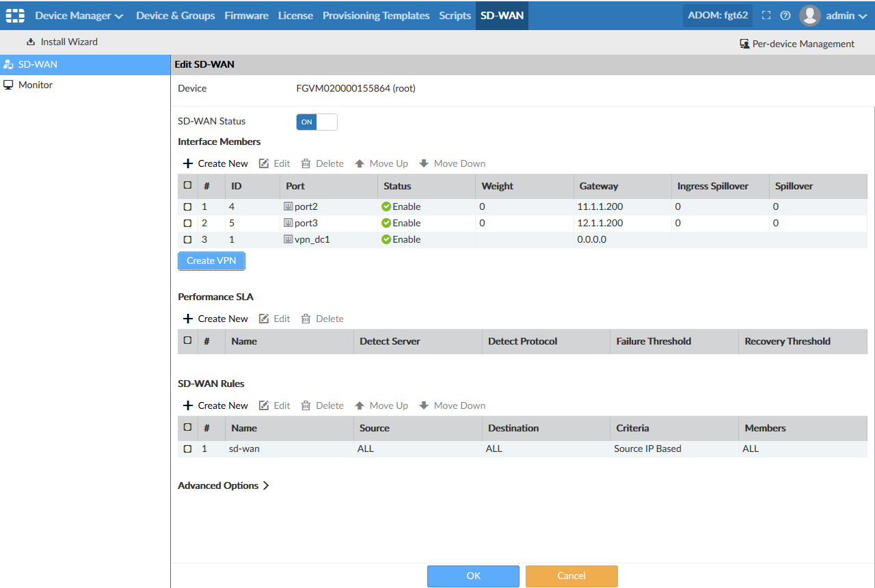Switch to the Provisioning Templates tab
This screenshot has width=875, height=588.
376,15
